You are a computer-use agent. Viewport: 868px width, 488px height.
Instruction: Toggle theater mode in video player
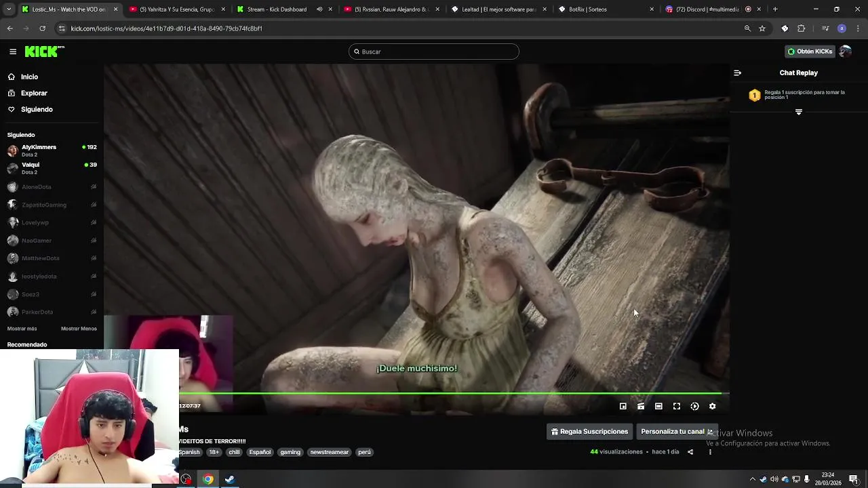[x=658, y=406]
